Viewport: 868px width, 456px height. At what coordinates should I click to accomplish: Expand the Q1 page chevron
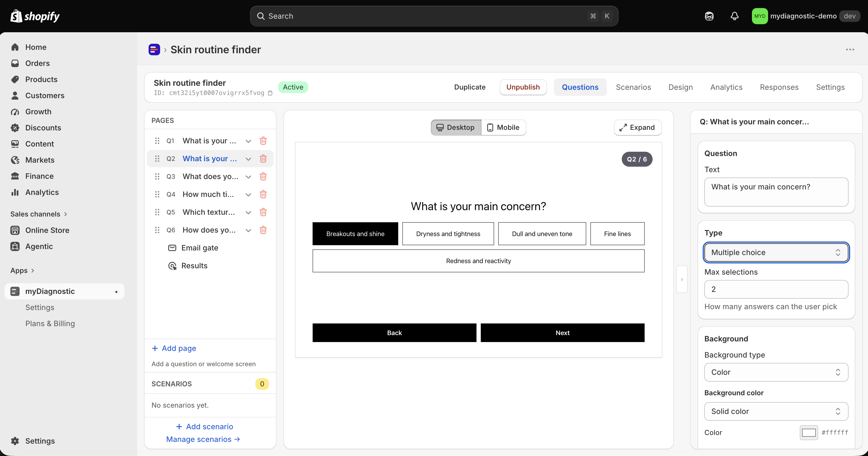(248, 141)
